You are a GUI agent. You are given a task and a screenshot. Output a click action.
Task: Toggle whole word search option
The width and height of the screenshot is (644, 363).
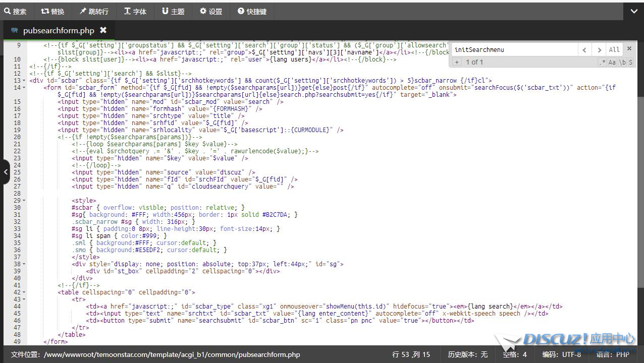pos(622,62)
